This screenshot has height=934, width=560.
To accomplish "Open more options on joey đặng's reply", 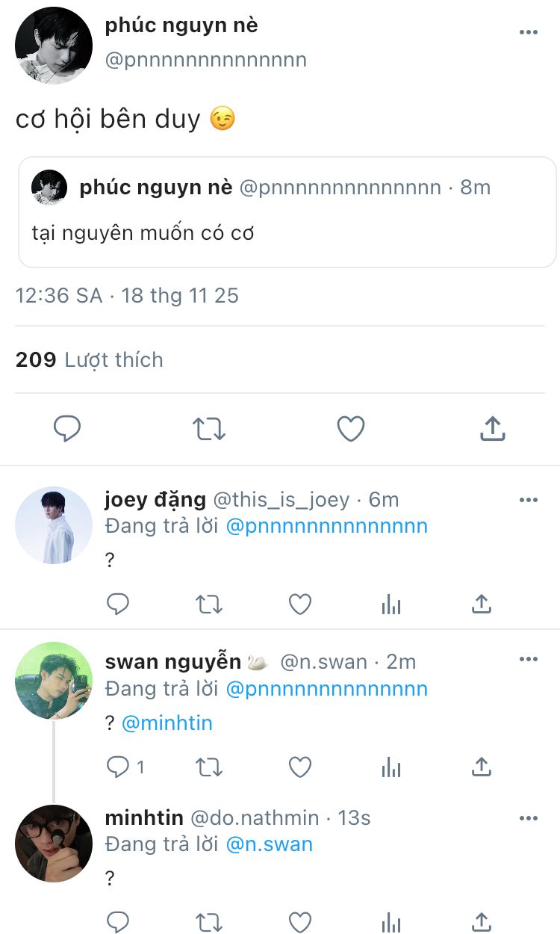I will tap(529, 500).
